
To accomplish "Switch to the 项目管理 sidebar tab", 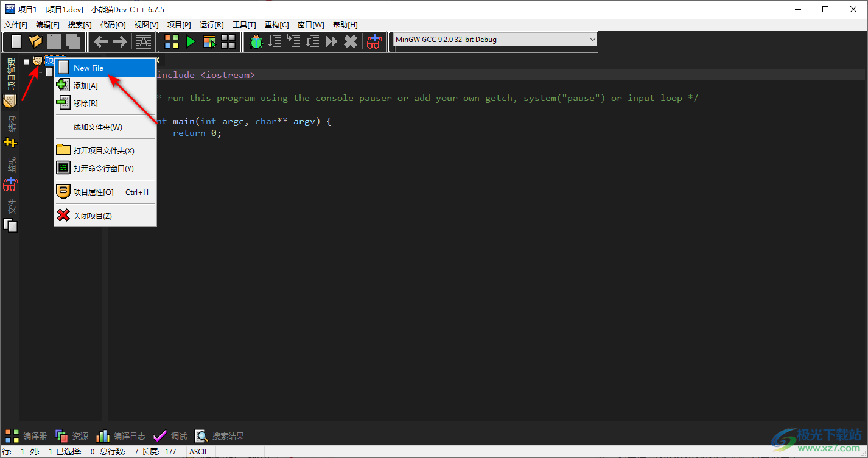I will tap(10, 83).
